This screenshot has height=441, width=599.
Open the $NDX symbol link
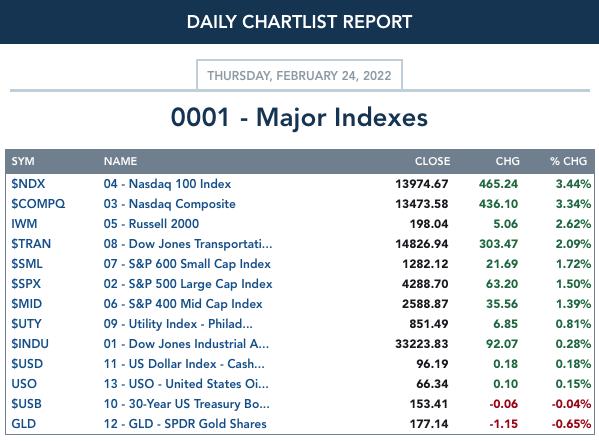28,184
